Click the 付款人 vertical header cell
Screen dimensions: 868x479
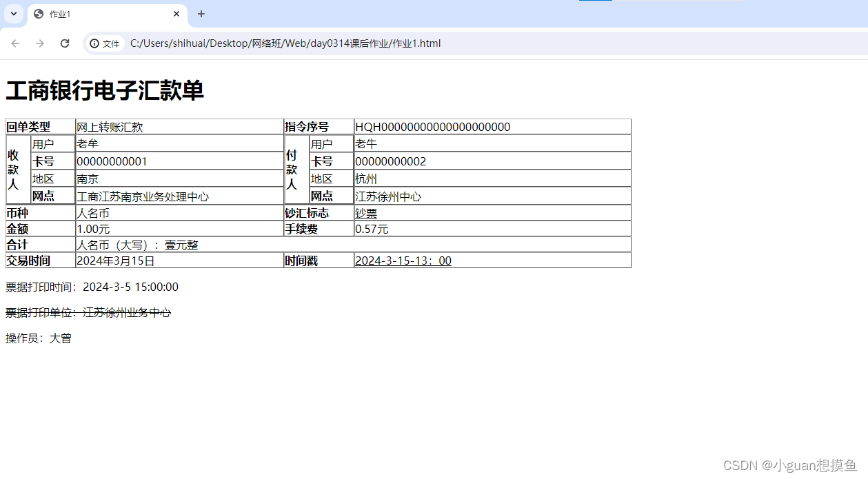[x=297, y=170]
